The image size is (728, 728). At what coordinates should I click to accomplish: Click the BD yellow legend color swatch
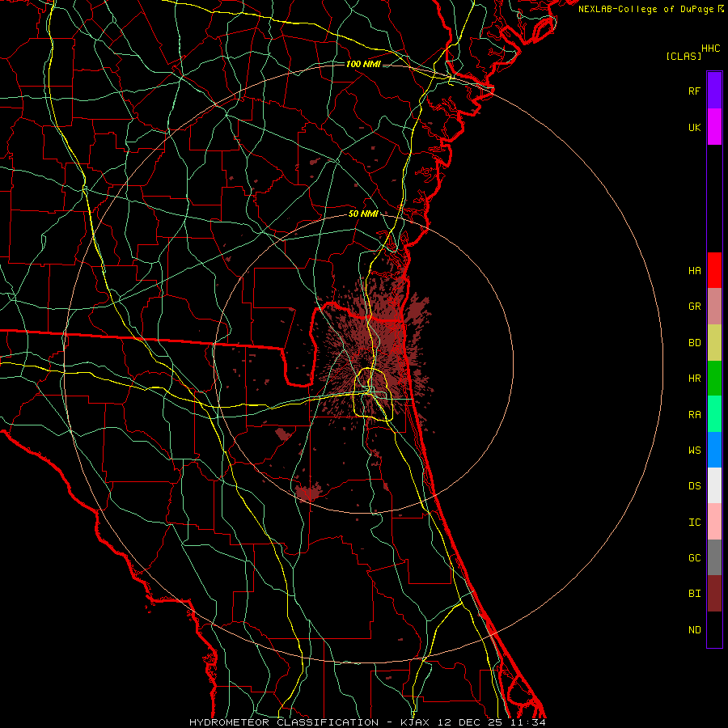click(x=714, y=343)
